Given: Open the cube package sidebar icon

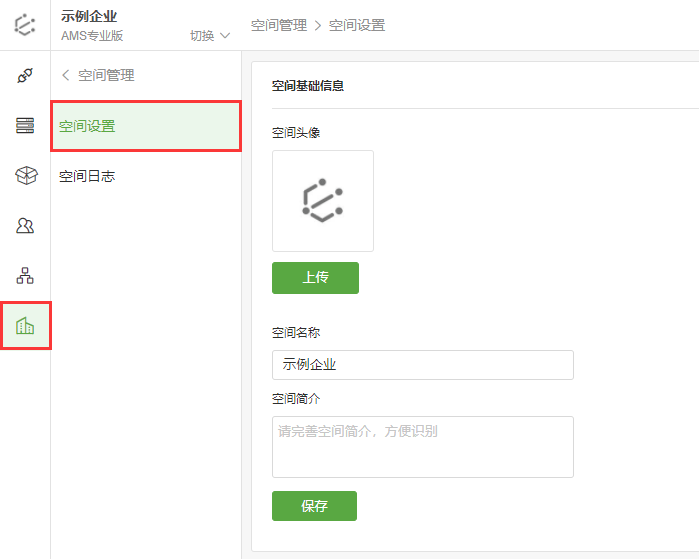Looking at the screenshot, I should tap(26, 175).
